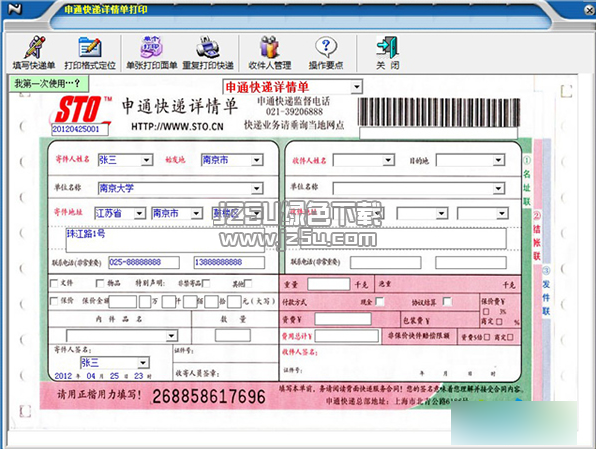The height and width of the screenshot is (449, 596).
Task: Click the recipient detailed address field
Action: coord(403,238)
